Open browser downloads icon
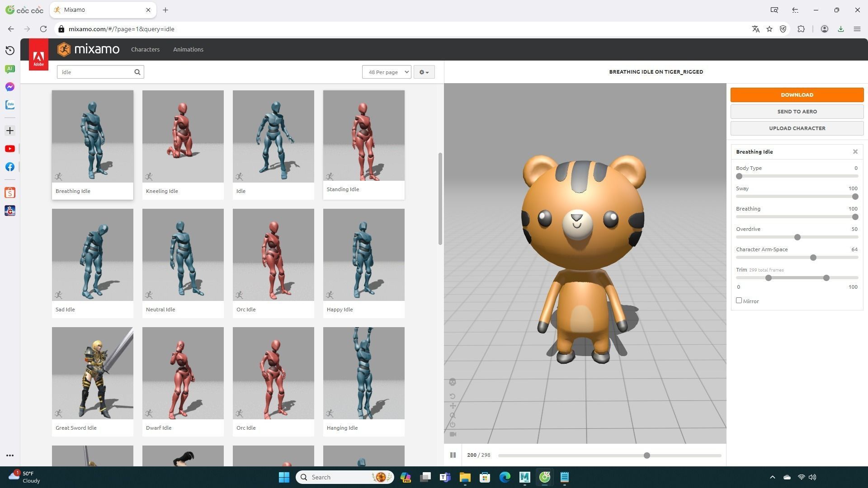The image size is (868, 488). point(840,29)
